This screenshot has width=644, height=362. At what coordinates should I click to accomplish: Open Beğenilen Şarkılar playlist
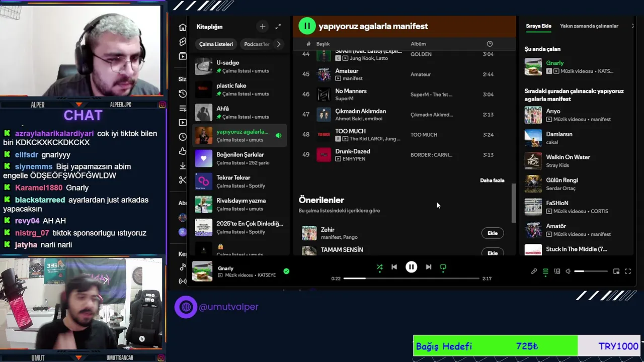(239, 158)
